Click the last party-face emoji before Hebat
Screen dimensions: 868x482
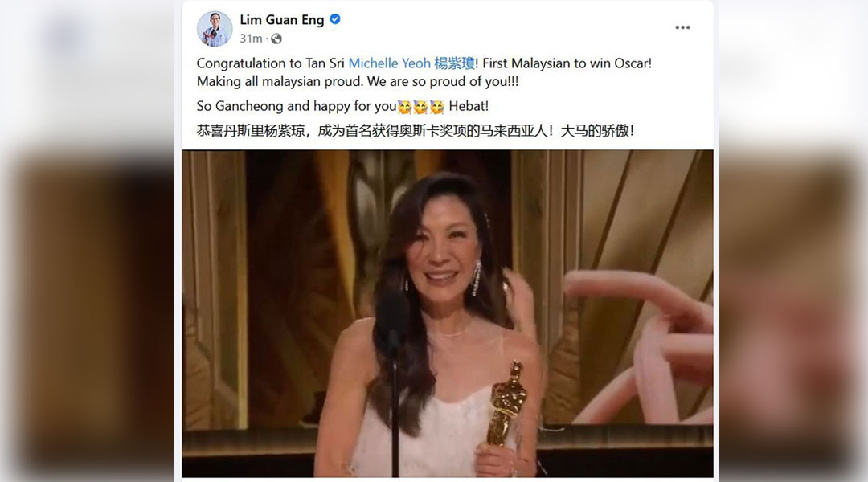(x=436, y=106)
